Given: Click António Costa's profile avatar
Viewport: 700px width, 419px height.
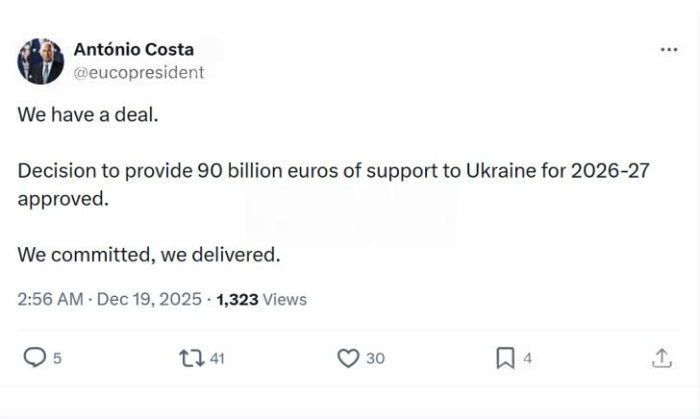Looking at the screenshot, I should tap(41, 61).
